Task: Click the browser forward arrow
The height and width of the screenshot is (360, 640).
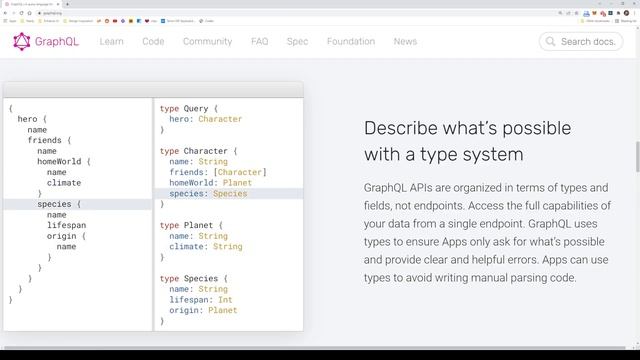Action: pyautogui.click(x=13, y=13)
